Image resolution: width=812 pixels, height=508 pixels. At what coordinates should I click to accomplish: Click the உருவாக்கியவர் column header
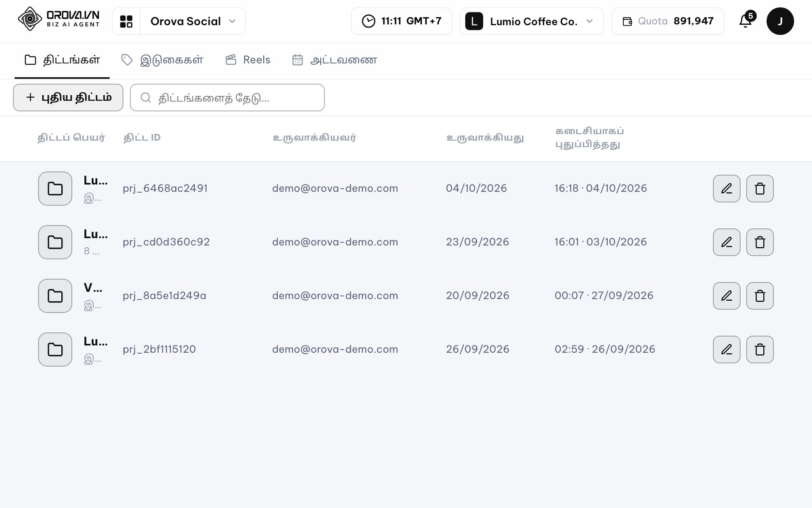tap(314, 138)
